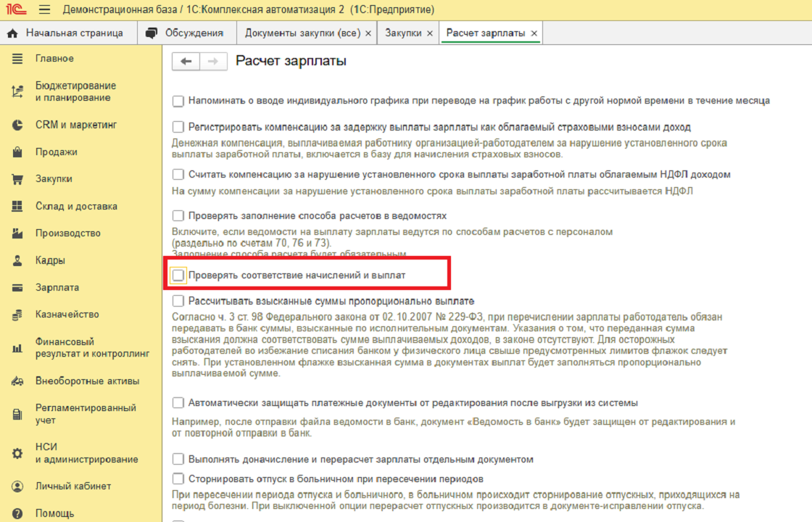812x522 pixels.
Task: Go back with the left arrow button
Action: (186, 62)
